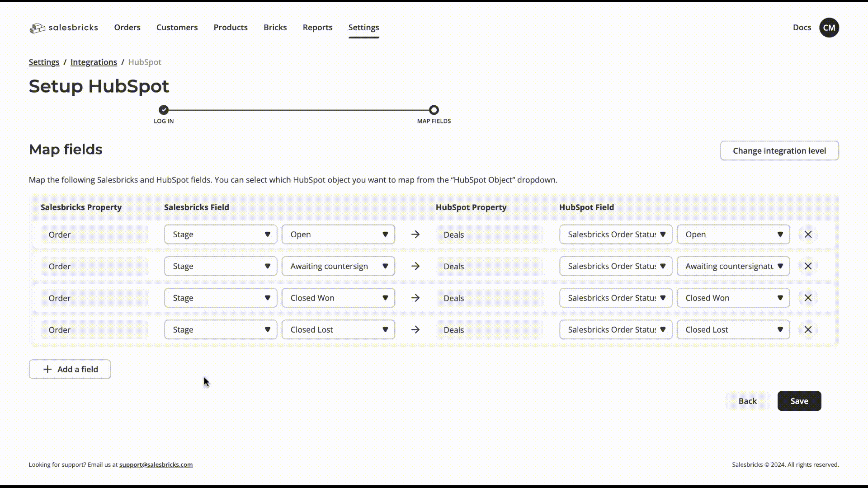868x488 pixels.
Task: Follow the Integrations breadcrumb link
Action: pyautogui.click(x=94, y=62)
